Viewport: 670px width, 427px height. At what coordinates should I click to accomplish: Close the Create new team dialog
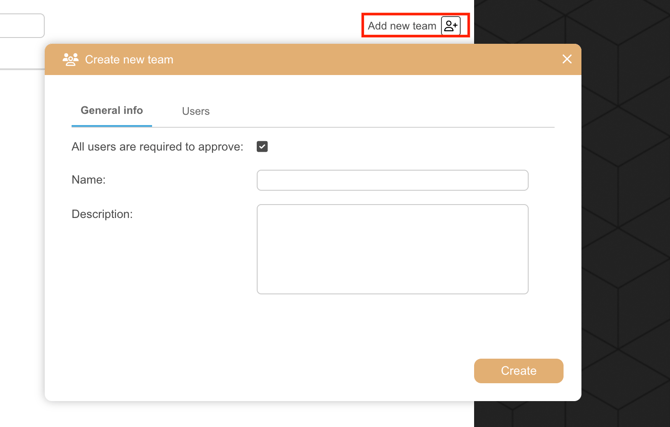(x=567, y=60)
